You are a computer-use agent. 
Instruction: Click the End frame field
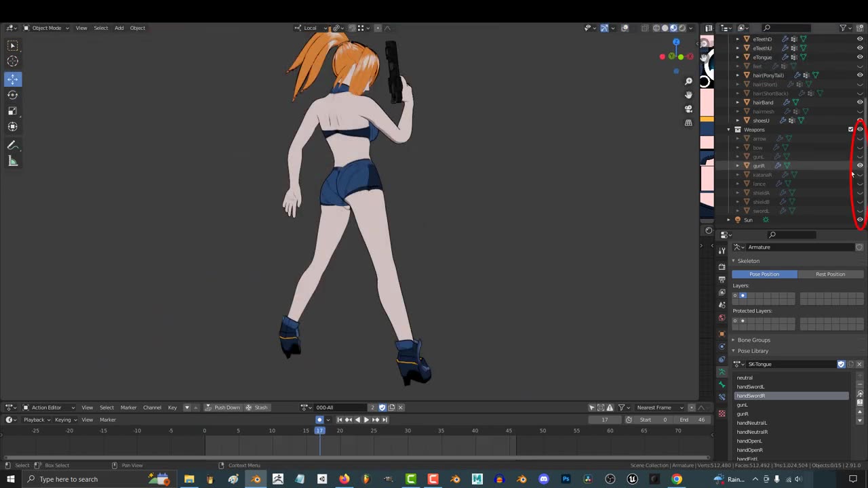693,420
